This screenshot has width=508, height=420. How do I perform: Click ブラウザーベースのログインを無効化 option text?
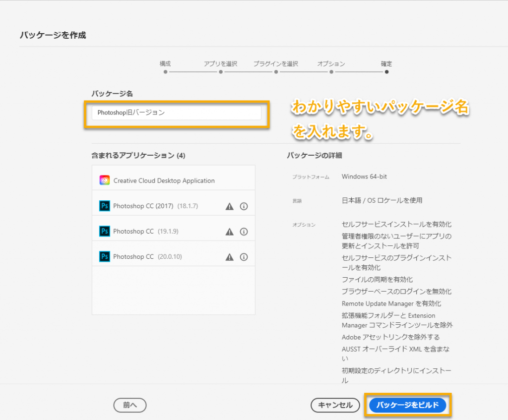click(x=396, y=292)
